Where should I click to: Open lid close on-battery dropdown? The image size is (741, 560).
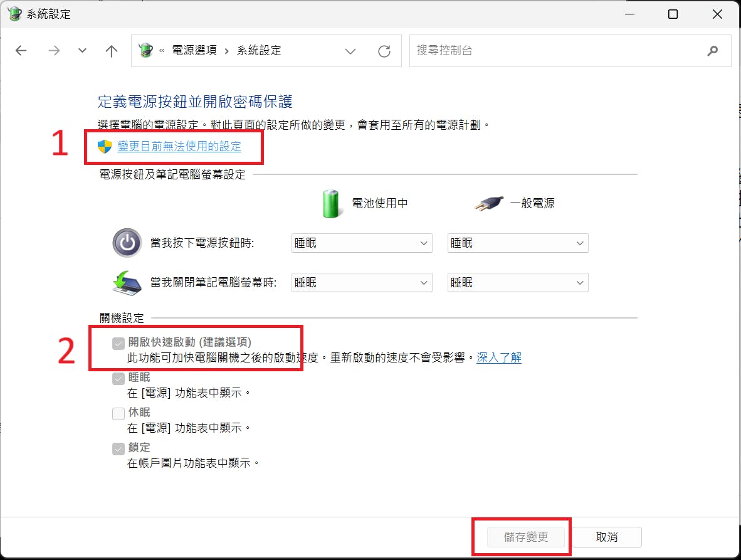[362, 283]
